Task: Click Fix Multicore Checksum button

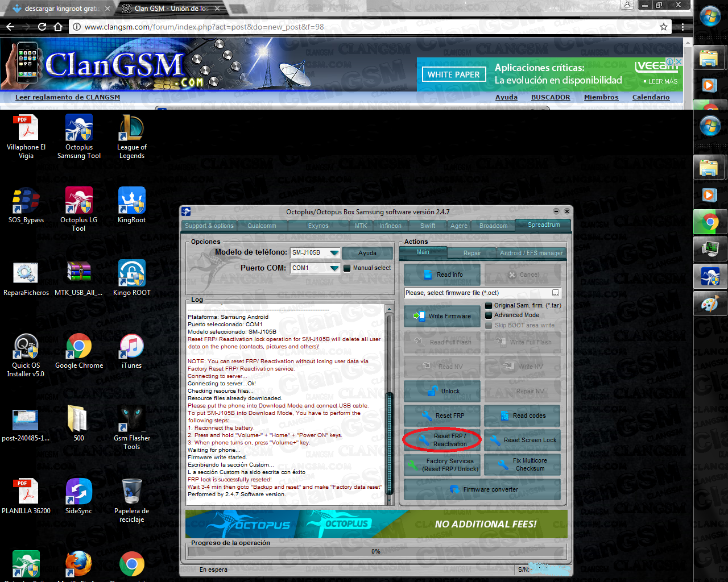Action: tap(523, 464)
